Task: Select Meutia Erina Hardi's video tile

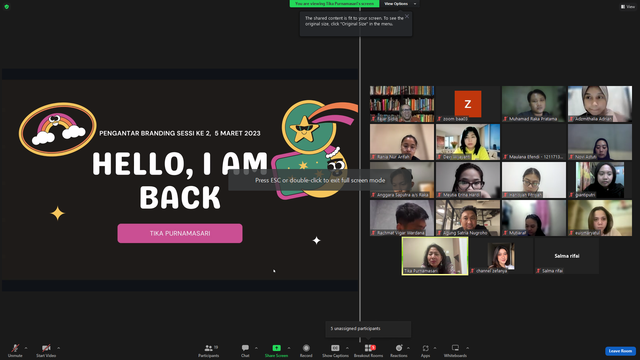Action: coord(468,180)
